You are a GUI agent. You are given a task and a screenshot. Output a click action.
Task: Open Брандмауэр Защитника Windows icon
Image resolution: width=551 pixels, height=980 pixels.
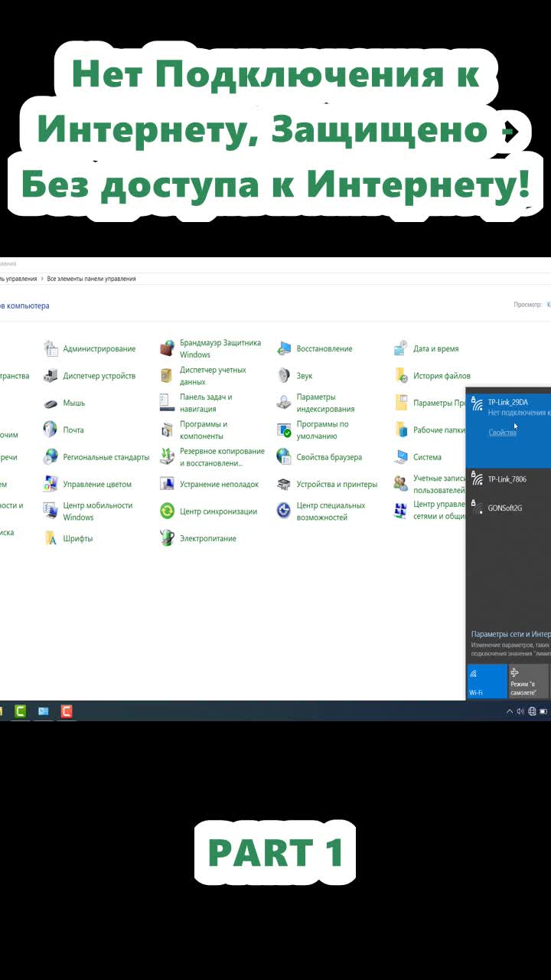pyautogui.click(x=168, y=349)
